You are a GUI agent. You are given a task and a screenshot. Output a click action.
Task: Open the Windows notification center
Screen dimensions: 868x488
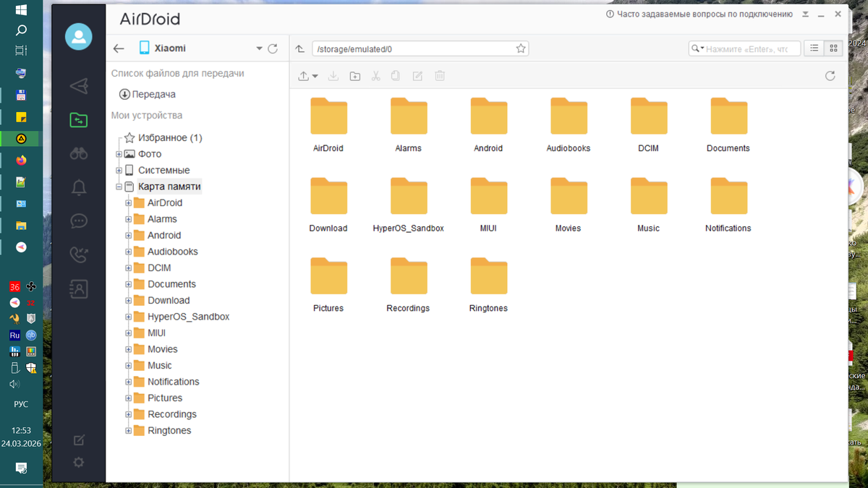(21, 468)
